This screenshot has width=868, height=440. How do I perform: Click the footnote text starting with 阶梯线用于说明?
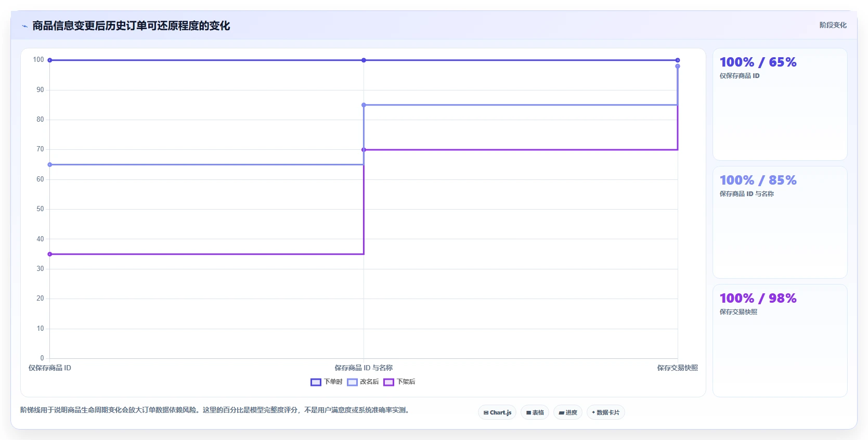pyautogui.click(x=215, y=410)
